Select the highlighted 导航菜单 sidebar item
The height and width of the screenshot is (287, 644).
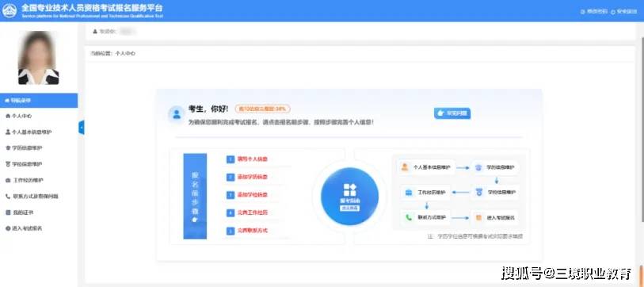pos(39,101)
